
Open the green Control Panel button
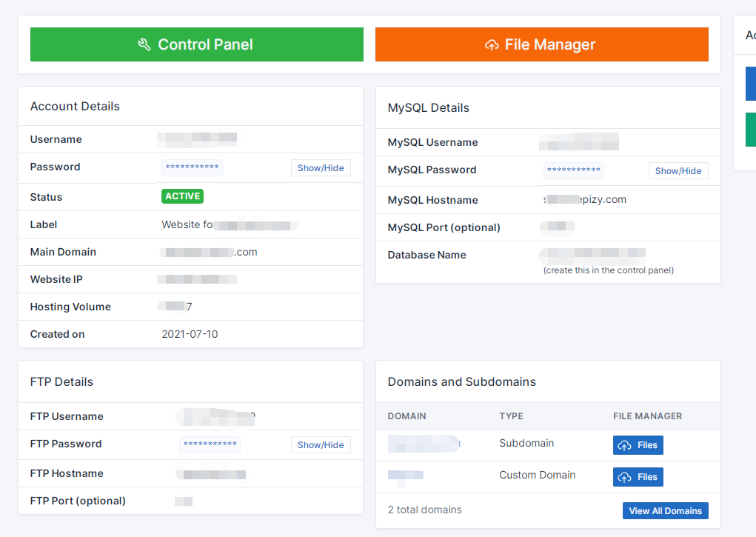pos(196,44)
